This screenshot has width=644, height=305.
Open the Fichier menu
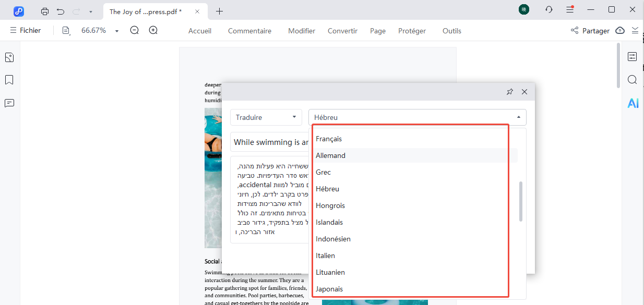26,31
